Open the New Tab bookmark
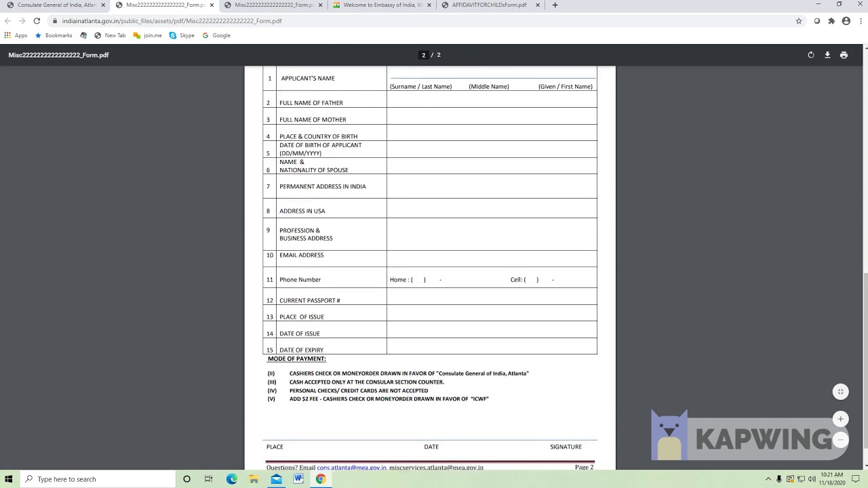The width and height of the screenshot is (868, 488). (x=110, y=35)
